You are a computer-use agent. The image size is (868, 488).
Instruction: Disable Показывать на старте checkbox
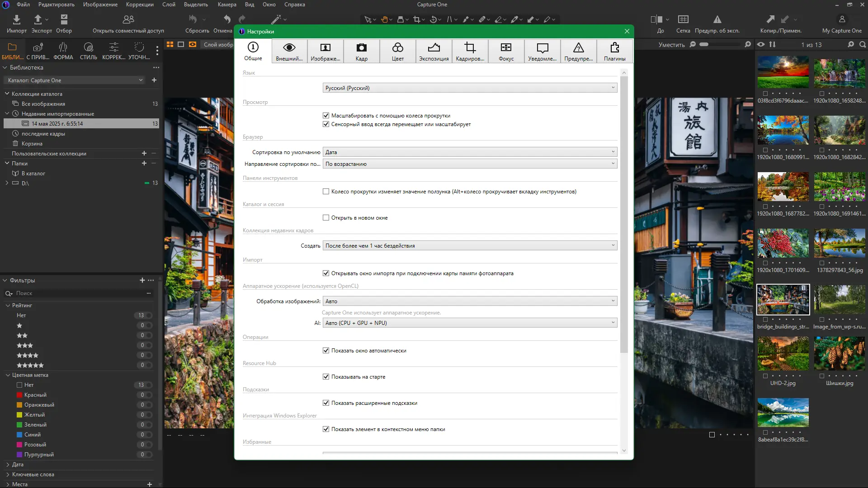click(x=326, y=377)
